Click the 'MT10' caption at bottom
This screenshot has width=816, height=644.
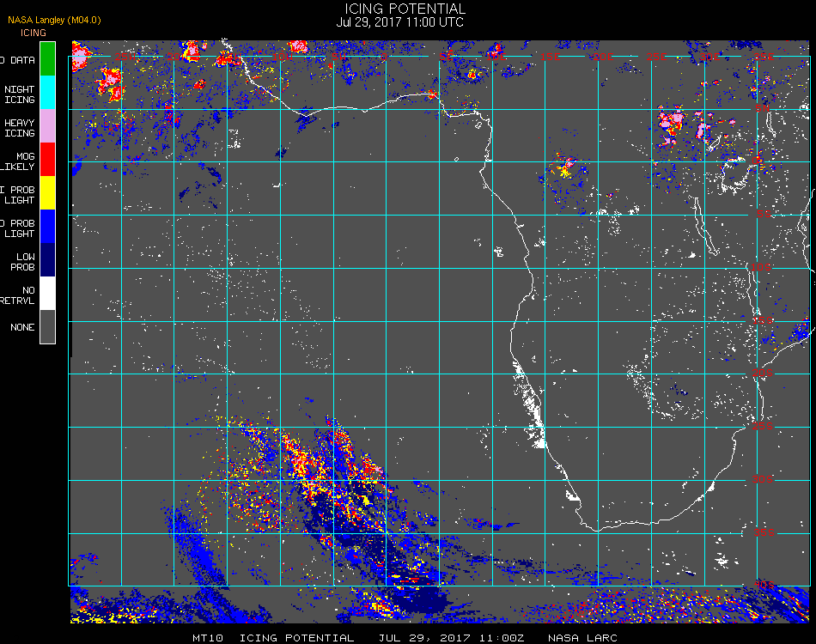click(x=208, y=638)
